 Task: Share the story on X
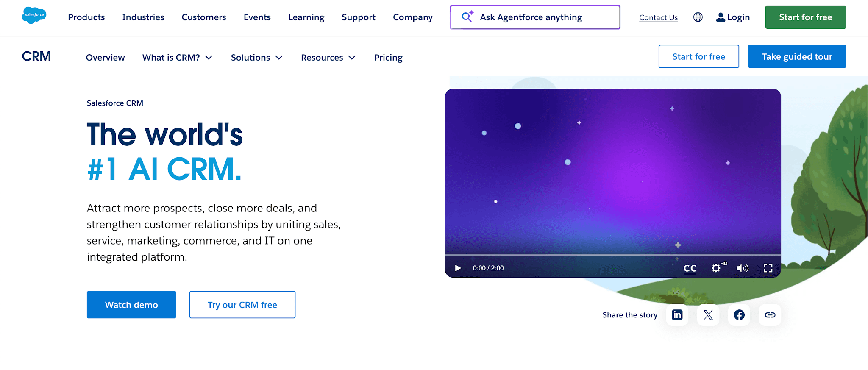pos(708,315)
